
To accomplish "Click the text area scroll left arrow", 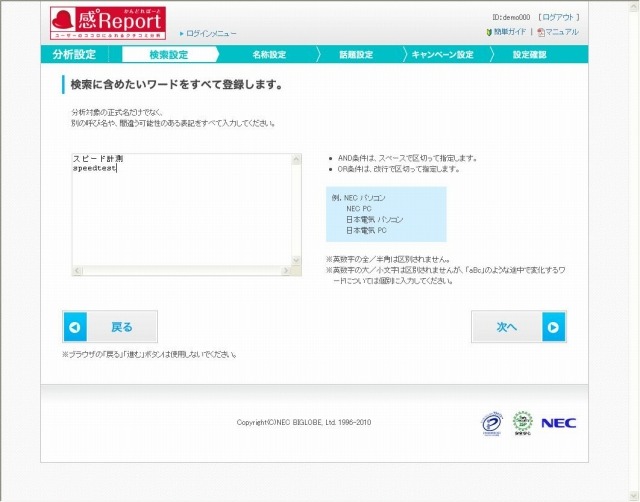I will point(78,271).
